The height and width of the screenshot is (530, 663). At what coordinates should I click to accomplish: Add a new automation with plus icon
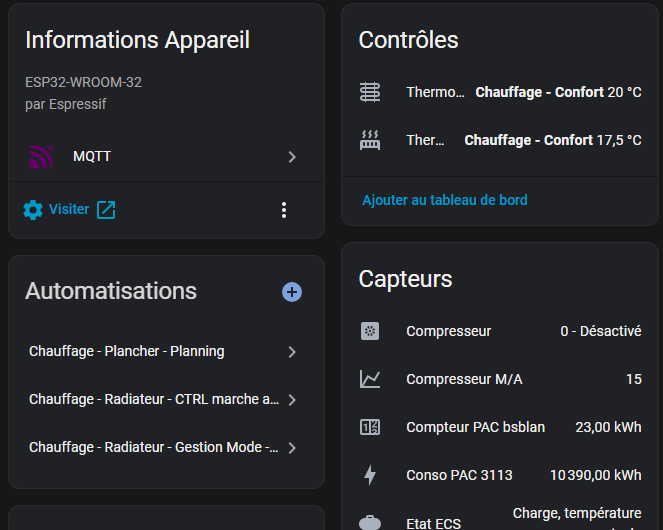coord(292,292)
